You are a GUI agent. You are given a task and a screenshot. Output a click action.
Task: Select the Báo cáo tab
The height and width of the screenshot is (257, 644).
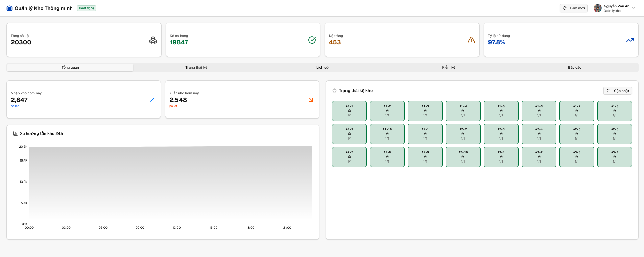tap(574, 68)
